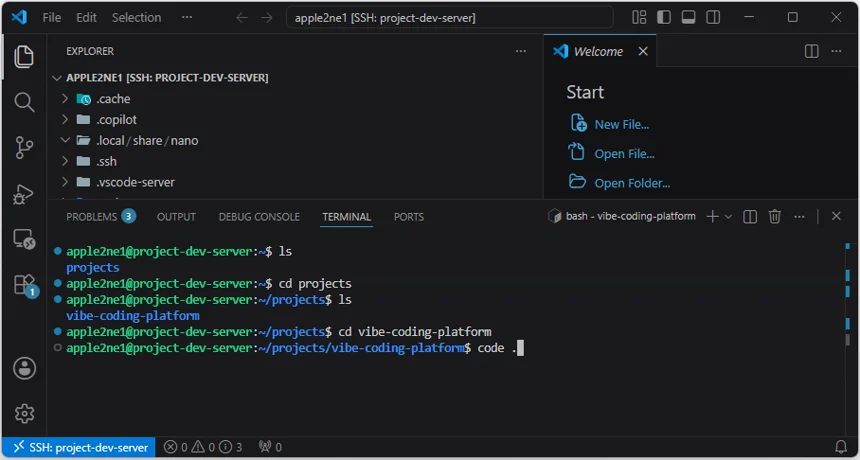860x460 pixels.
Task: Click the VS Code logo in title bar
Action: [19, 18]
